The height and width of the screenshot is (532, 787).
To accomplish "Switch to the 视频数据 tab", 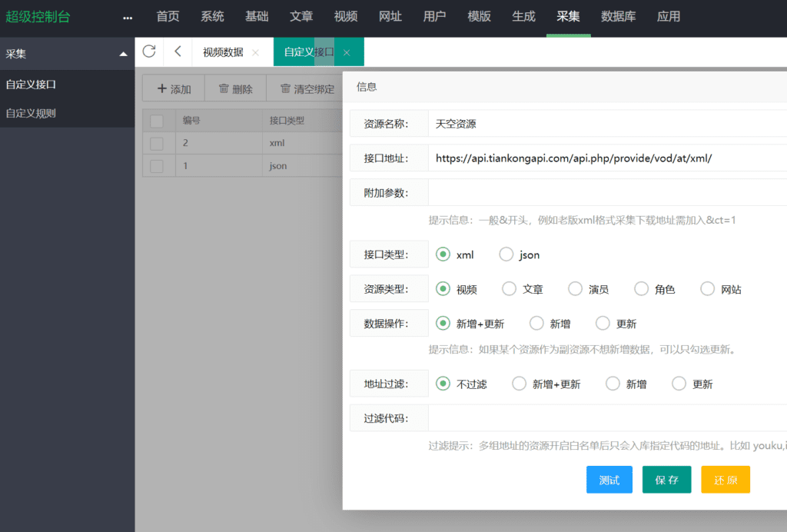I will coord(223,52).
